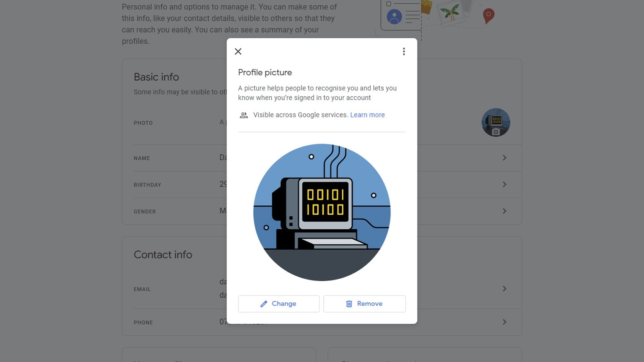This screenshot has width=644, height=362.
Task: Click the ID card illustration near the header
Action: [x=398, y=16]
